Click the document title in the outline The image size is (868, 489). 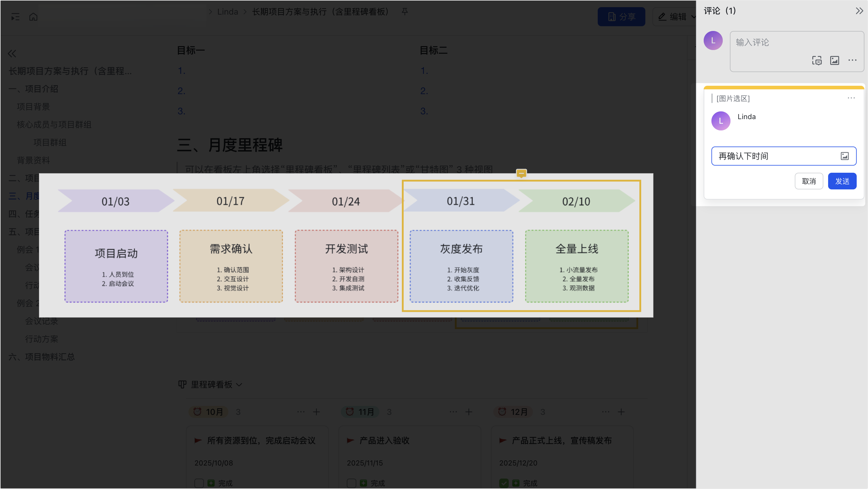70,71
